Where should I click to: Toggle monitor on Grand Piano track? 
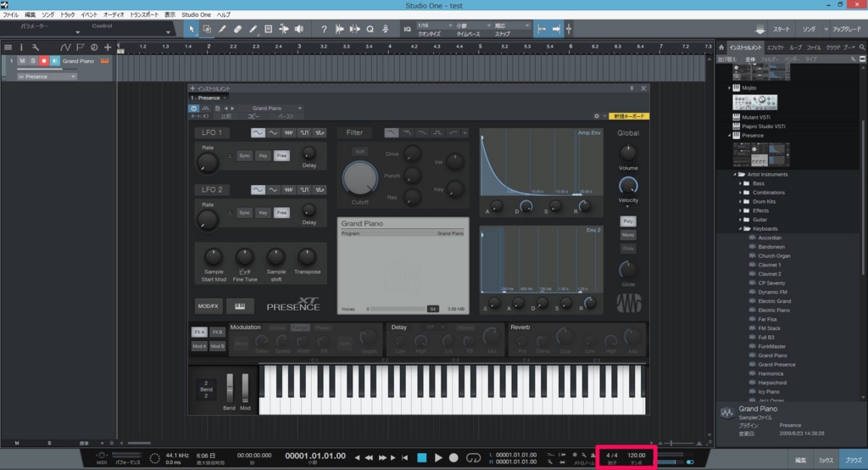[55, 61]
